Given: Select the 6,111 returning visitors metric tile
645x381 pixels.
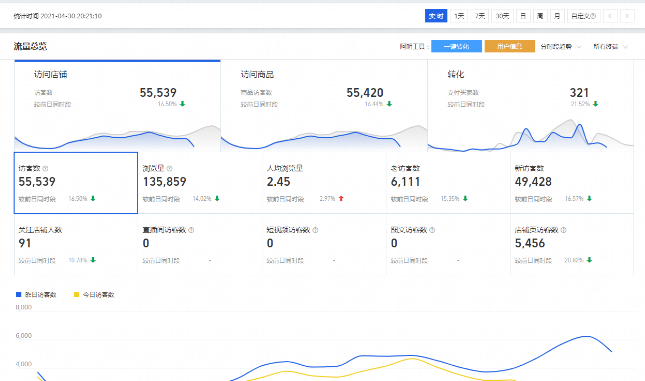Looking at the screenshot, I should point(448,183).
